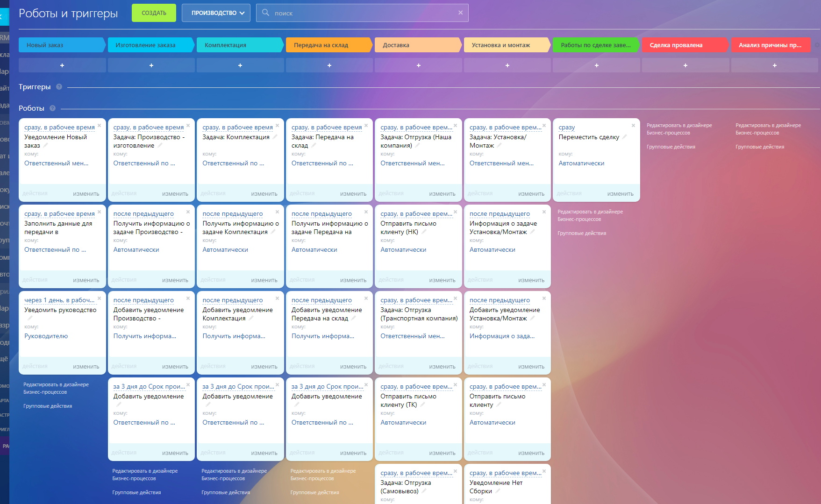This screenshot has height=504, width=821.
Task: Open 'сразу' timing on Переместить сделку
Action: click(566, 127)
